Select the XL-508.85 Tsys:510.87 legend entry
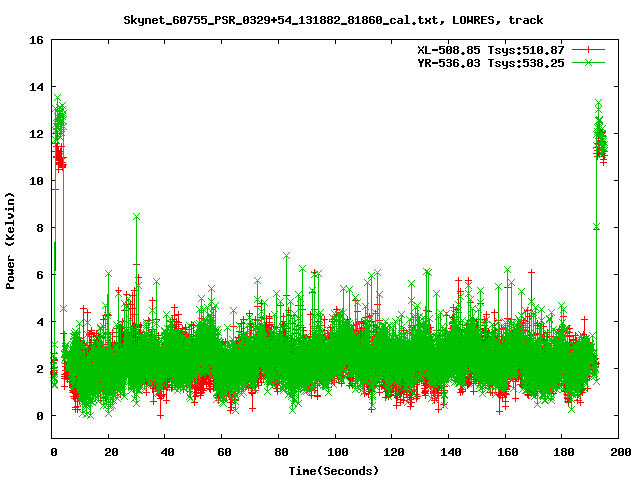 click(490, 50)
